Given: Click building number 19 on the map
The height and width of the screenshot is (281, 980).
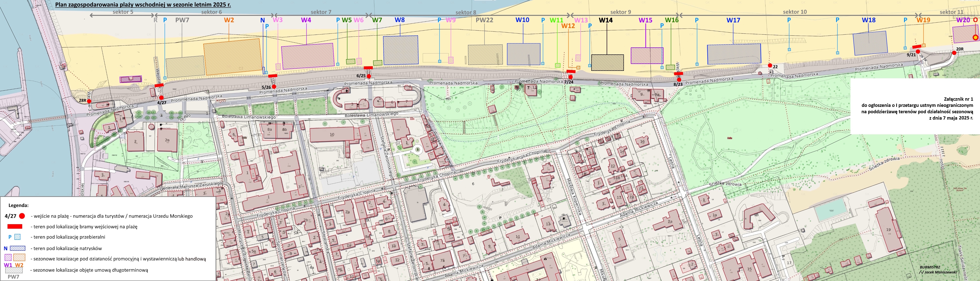Looking at the screenshot, I should click(888, 230).
